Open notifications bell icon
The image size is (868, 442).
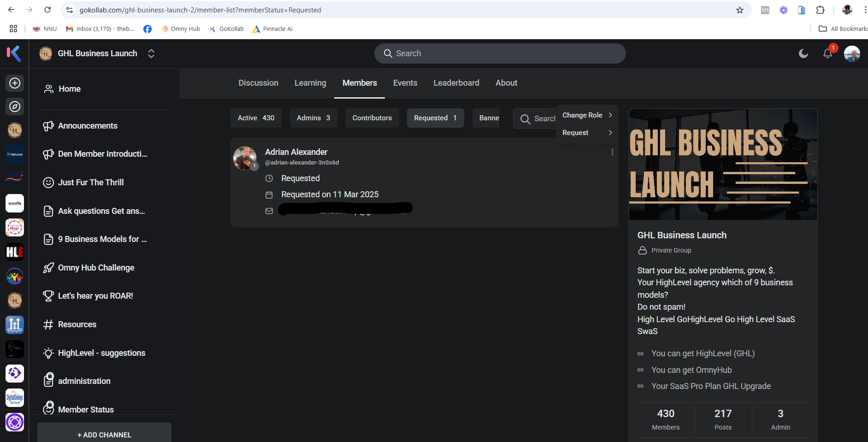pos(827,53)
